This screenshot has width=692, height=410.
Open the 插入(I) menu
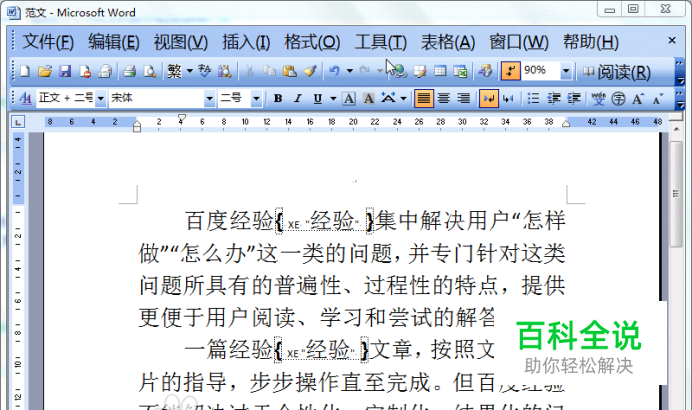246,42
